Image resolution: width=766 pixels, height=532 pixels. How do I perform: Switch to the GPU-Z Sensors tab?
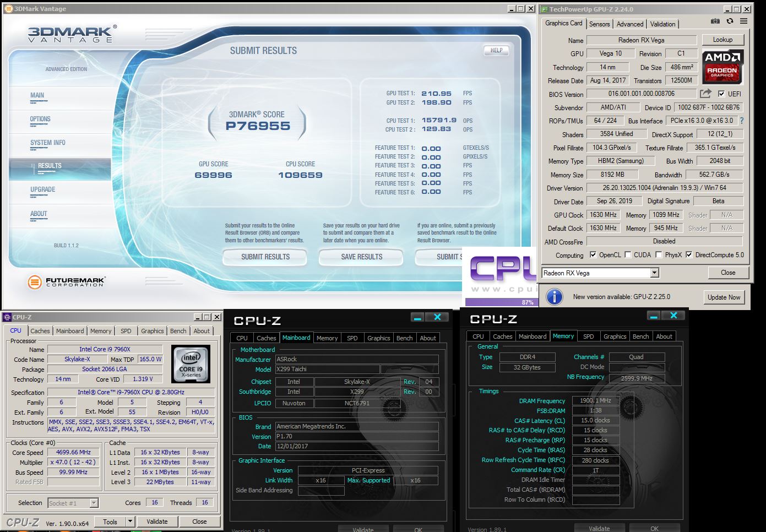coord(599,24)
